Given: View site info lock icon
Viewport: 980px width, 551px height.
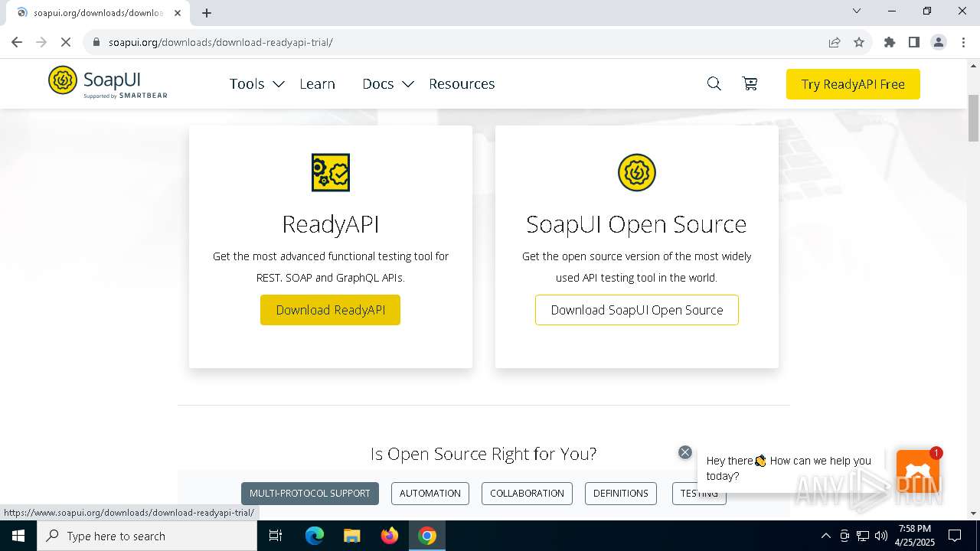Looking at the screenshot, I should pos(96,42).
